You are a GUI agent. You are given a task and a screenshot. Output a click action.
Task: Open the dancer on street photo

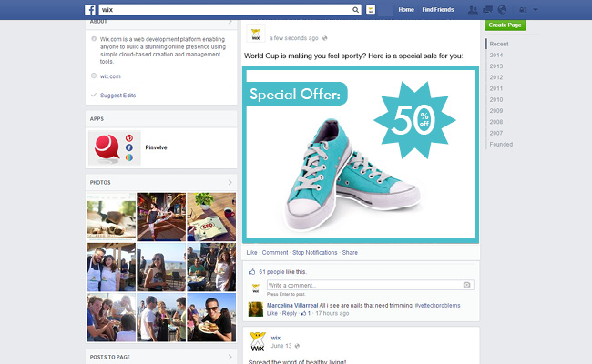pyautogui.click(x=161, y=217)
